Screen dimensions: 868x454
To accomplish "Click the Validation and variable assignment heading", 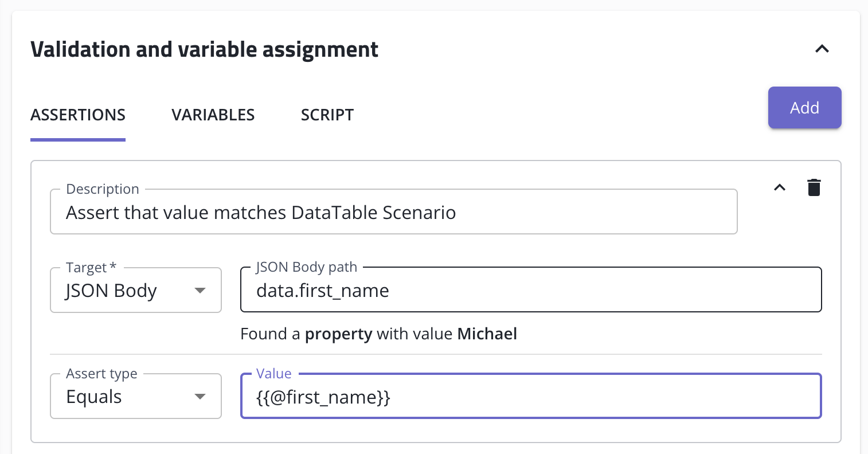I will 204,50.
